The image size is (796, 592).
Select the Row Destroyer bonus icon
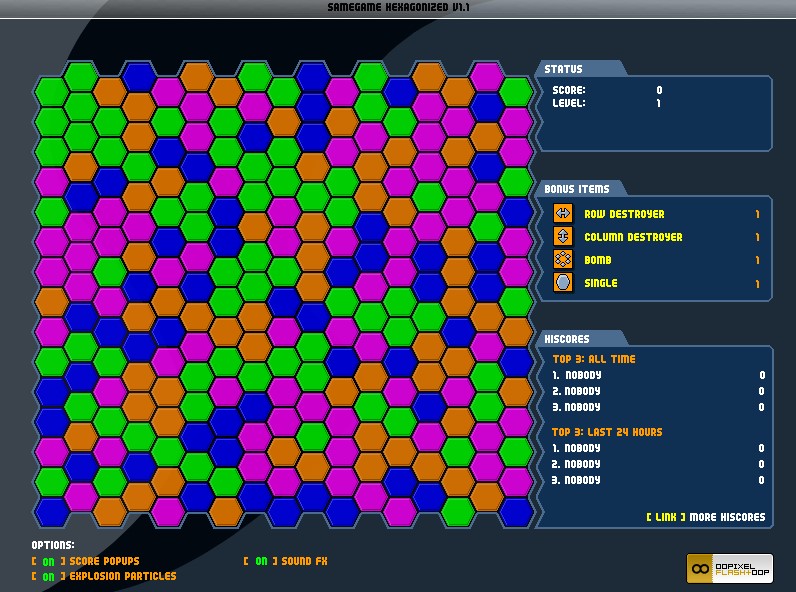[562, 214]
